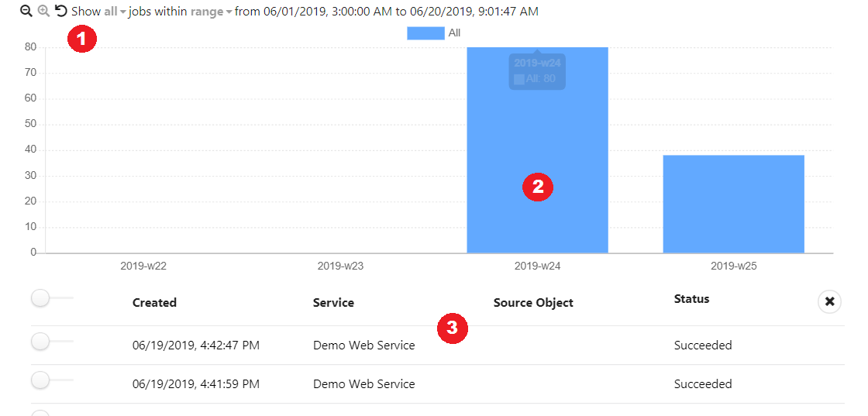Screen dimensions: 868x416
Task: Open the Show "all" dropdown
Action: pos(115,12)
